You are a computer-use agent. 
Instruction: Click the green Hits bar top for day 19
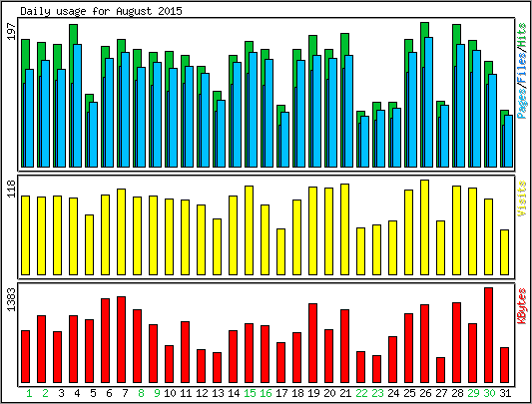click(x=312, y=45)
